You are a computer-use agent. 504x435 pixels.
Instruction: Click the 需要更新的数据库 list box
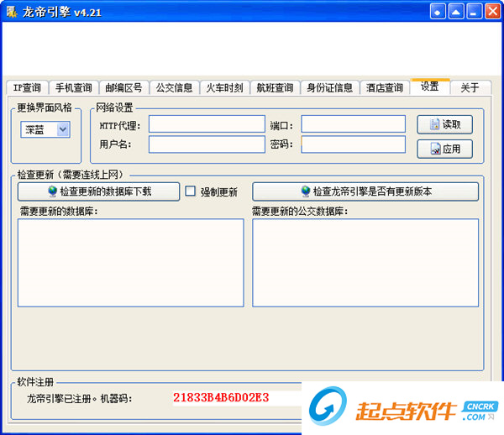[x=131, y=263]
